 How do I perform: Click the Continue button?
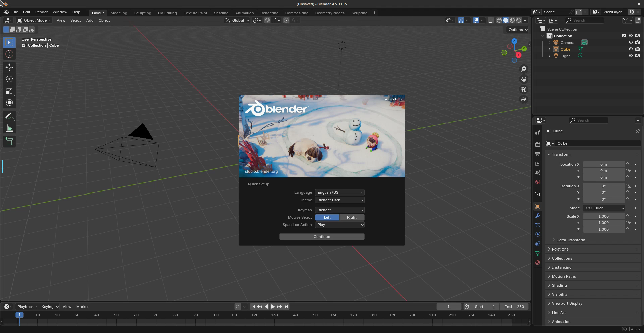pyautogui.click(x=322, y=237)
